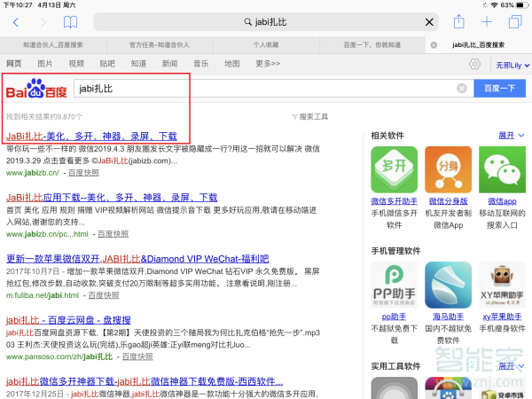The width and height of the screenshot is (532, 399).
Task: Expand the 无邪Lily account dropdown
Action: (x=512, y=65)
